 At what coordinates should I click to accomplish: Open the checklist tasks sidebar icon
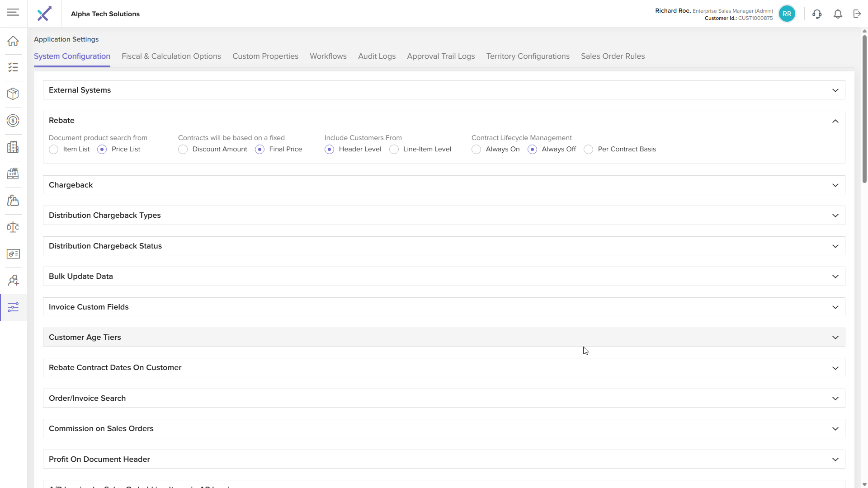point(13,67)
